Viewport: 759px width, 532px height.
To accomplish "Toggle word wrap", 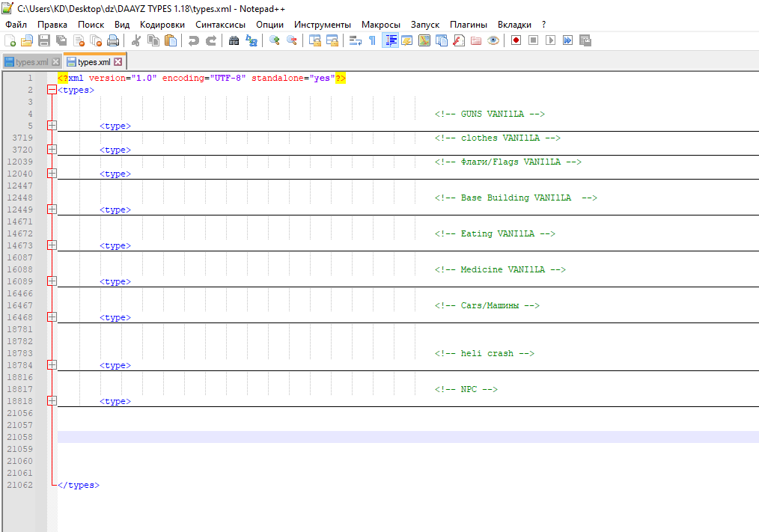I will [x=357, y=40].
